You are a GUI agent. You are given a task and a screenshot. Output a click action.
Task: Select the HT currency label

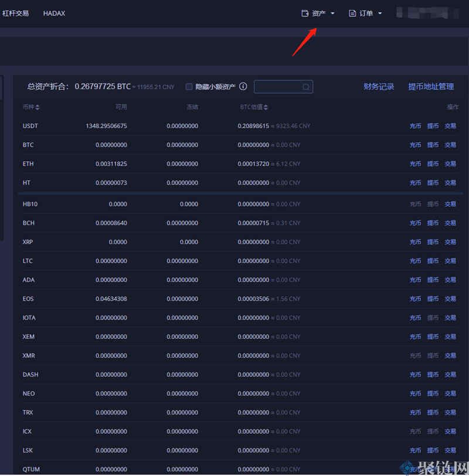pyautogui.click(x=26, y=183)
